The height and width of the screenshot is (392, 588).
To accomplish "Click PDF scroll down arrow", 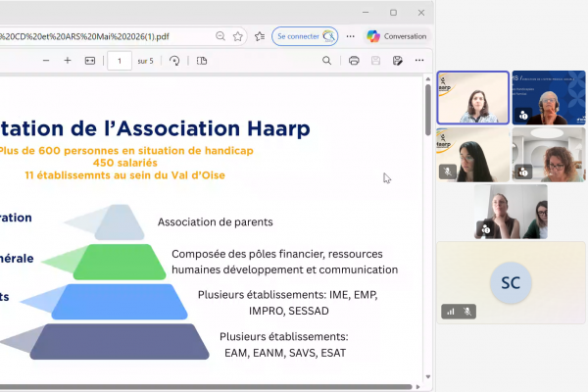I will pos(428,377).
